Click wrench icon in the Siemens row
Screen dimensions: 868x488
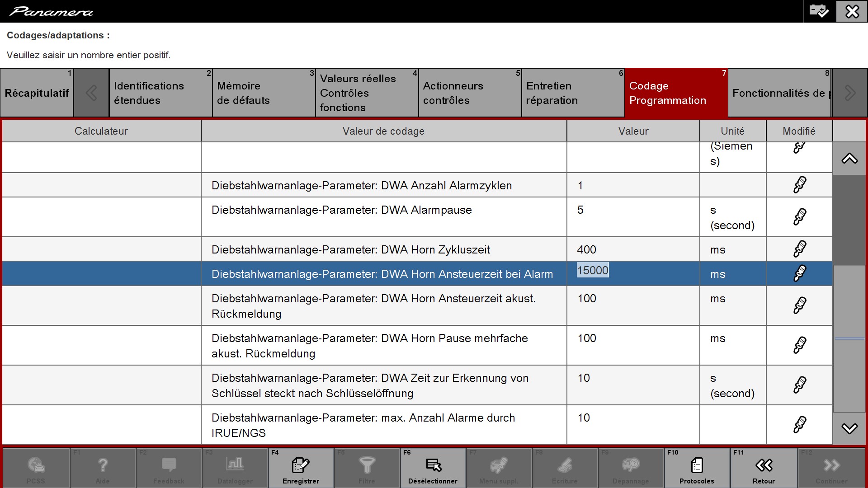point(800,148)
